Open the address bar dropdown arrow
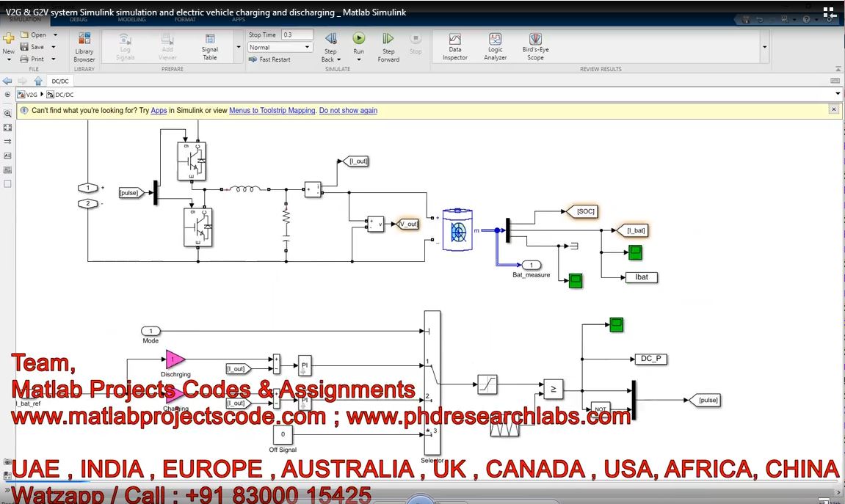The height and width of the screenshot is (504, 845). (x=838, y=94)
